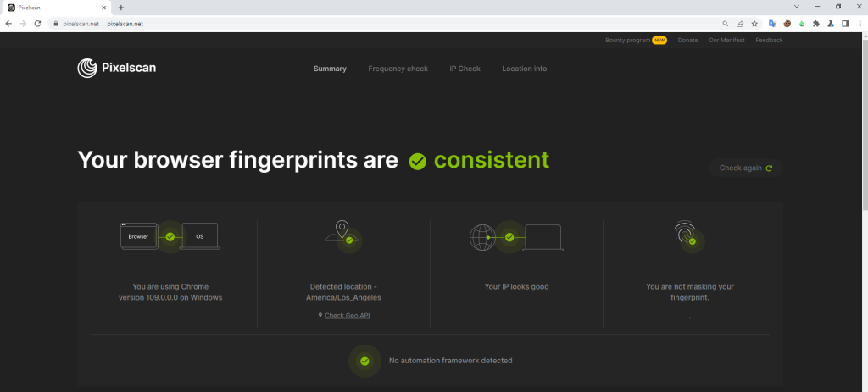Click 'Your IP looks good' text
This screenshot has width=868, height=392.
click(x=516, y=286)
